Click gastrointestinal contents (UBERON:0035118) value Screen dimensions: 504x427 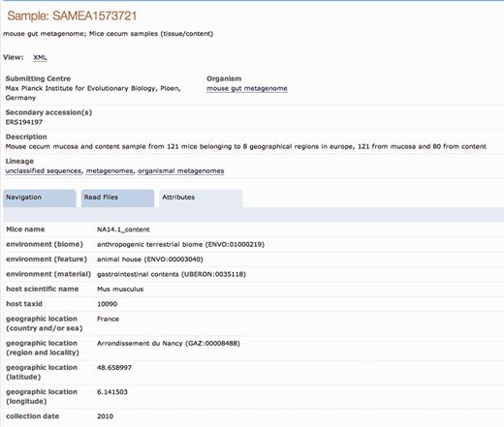172,274
